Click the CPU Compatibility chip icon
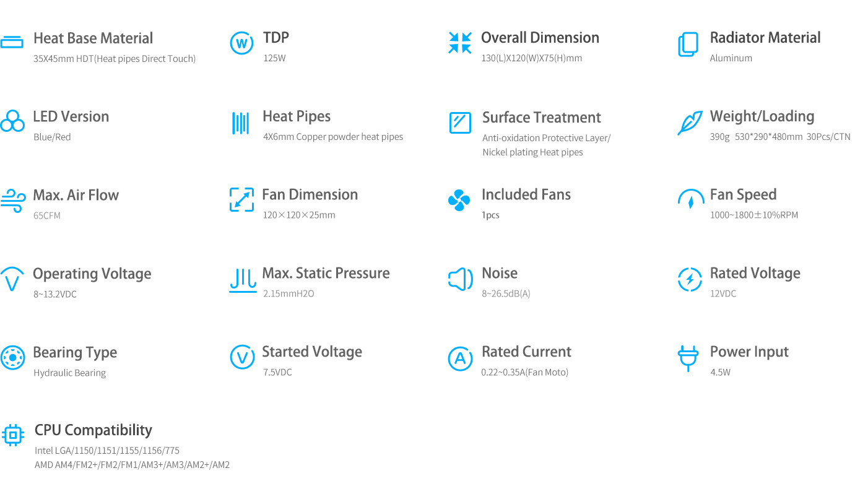The image size is (868, 494). click(13, 435)
